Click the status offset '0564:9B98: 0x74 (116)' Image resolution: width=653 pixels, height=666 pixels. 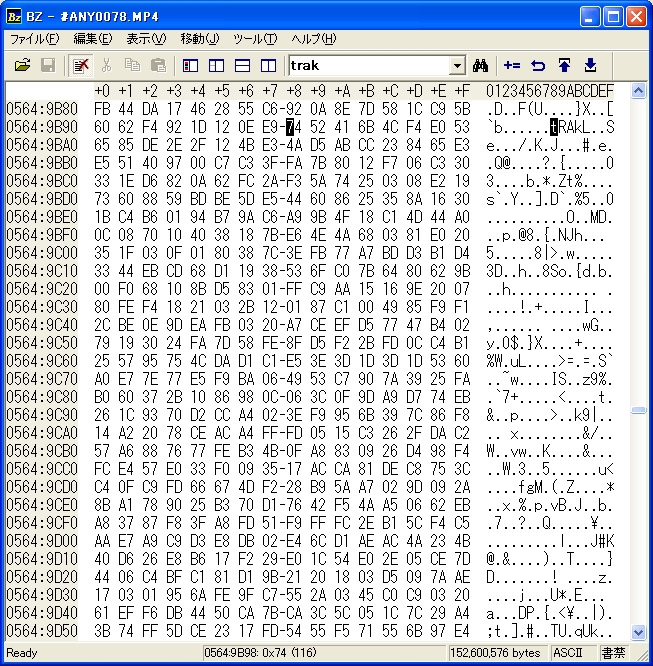tap(260, 652)
